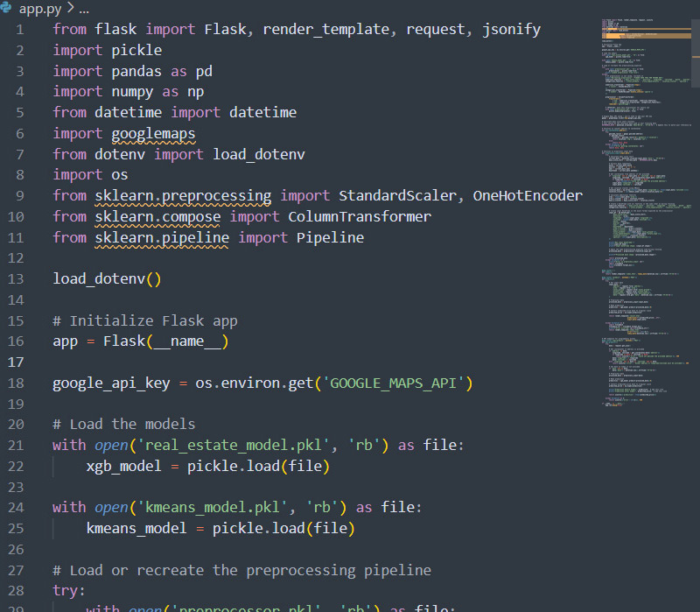Click line number 1 in gutter
Image resolution: width=700 pixels, height=612 pixels.
pyautogui.click(x=20, y=30)
